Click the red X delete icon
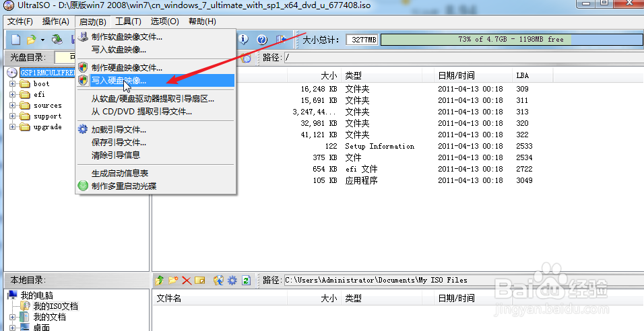Viewport: 644px width, 331px height. (187, 280)
